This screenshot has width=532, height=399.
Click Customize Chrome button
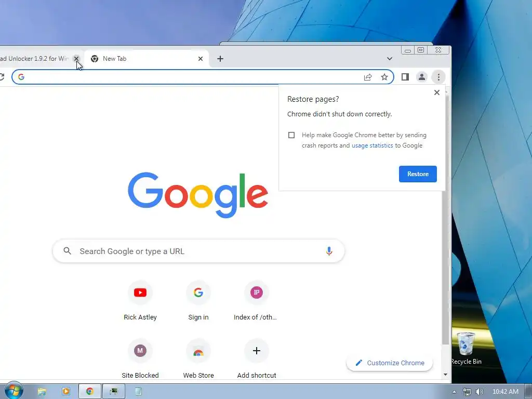coord(390,363)
